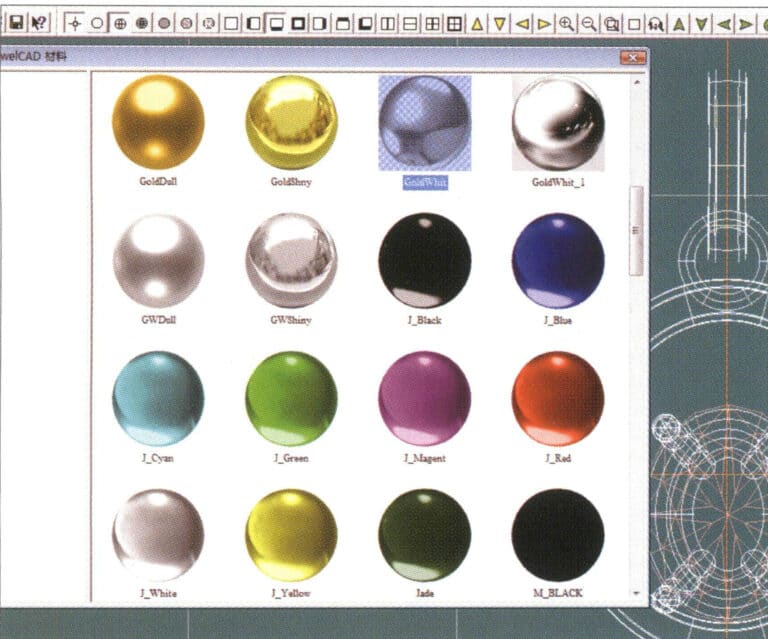Click the zoom in magnifier icon
The width and height of the screenshot is (768, 639).
[x=567, y=24]
